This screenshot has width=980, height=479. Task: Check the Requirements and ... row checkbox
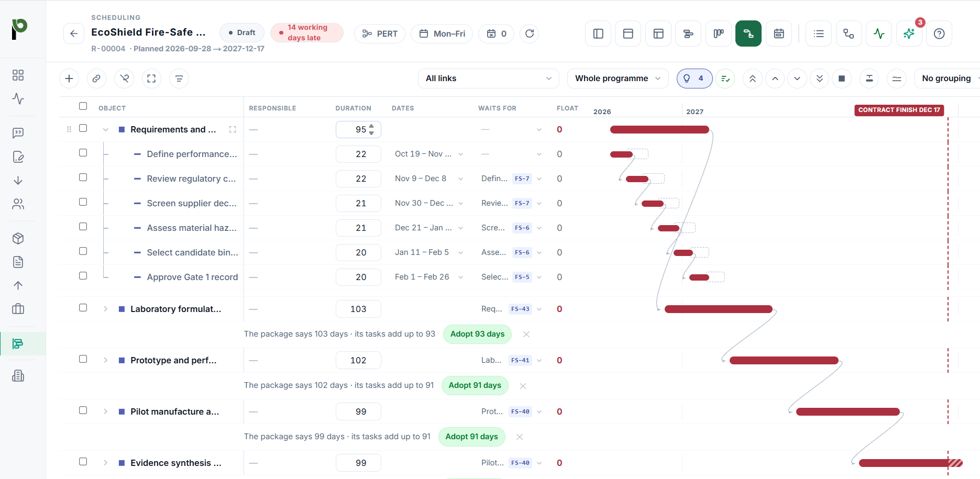point(83,128)
